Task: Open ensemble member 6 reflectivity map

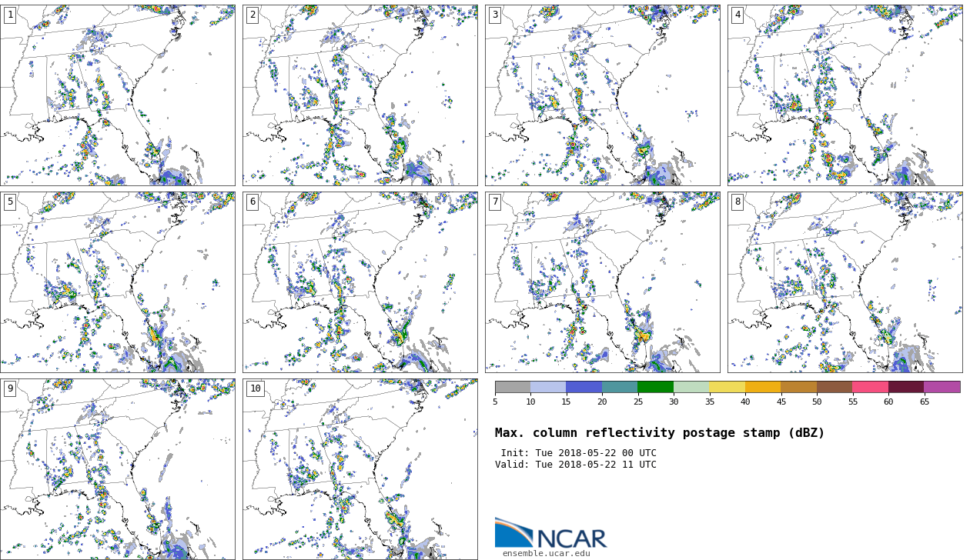Action: [360, 282]
